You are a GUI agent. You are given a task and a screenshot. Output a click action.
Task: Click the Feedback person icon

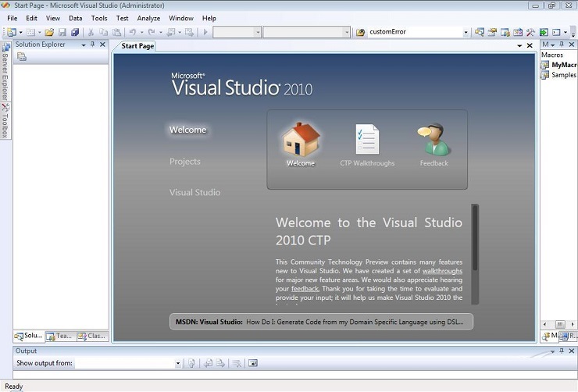(x=433, y=139)
